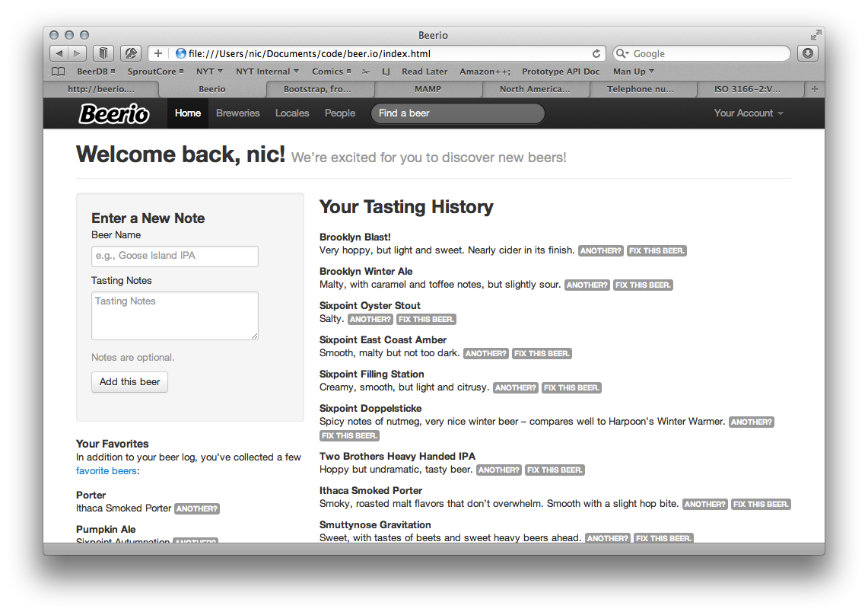Focus the Beer Name input field
Viewport: 868px width, 615px height.
[x=175, y=256]
